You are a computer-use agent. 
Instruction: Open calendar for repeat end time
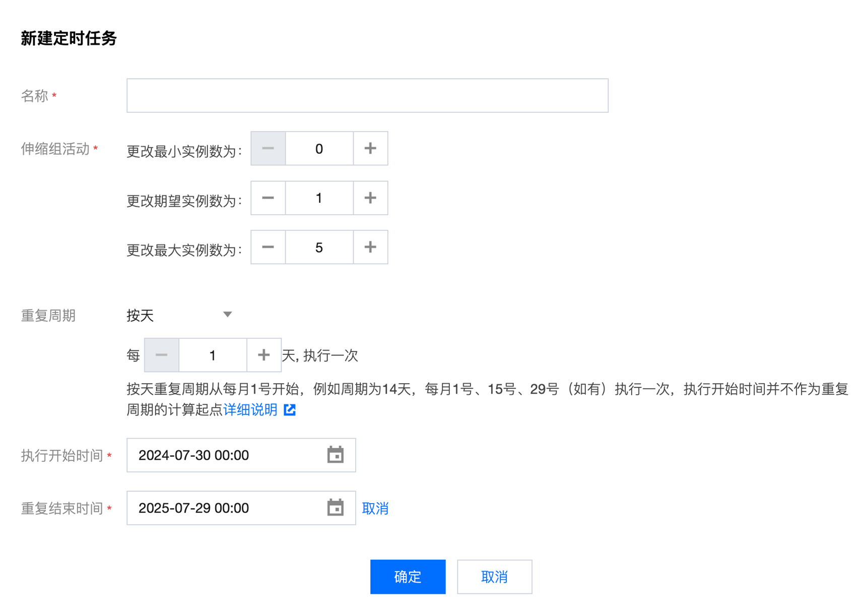point(335,508)
